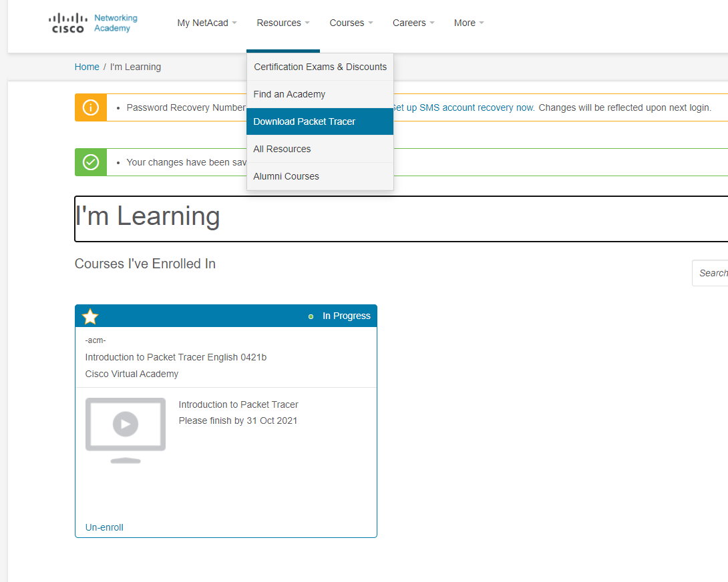Open the More dropdown menu
728x582 pixels.
[468, 23]
